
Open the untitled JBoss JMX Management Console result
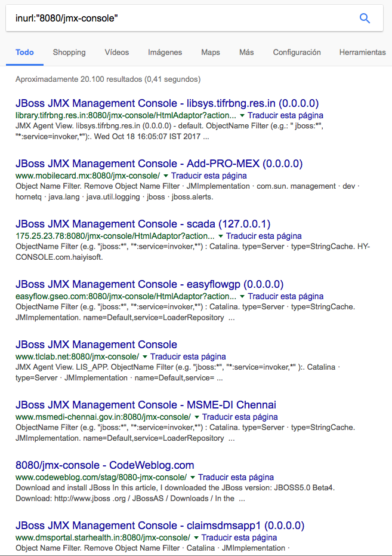tap(96, 345)
